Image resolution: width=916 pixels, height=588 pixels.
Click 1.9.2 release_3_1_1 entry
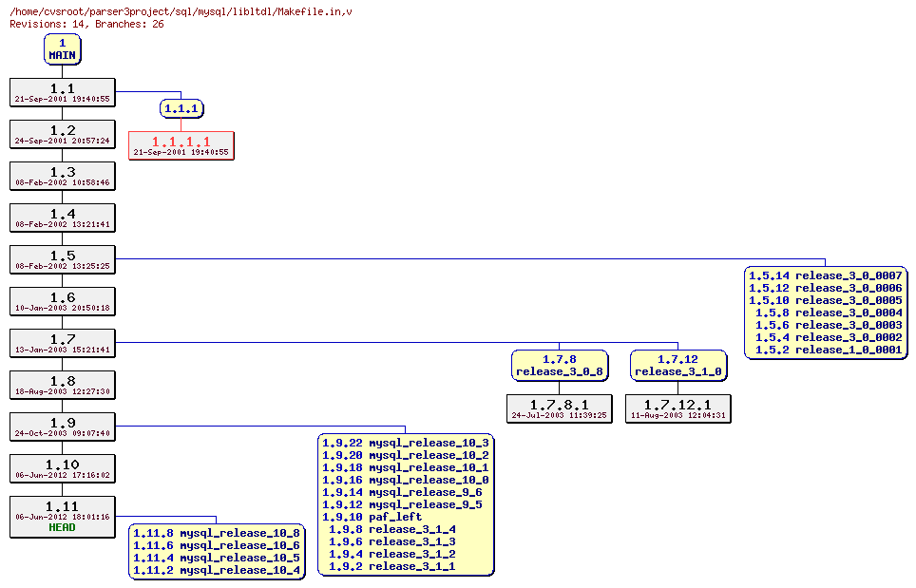[x=392, y=566]
